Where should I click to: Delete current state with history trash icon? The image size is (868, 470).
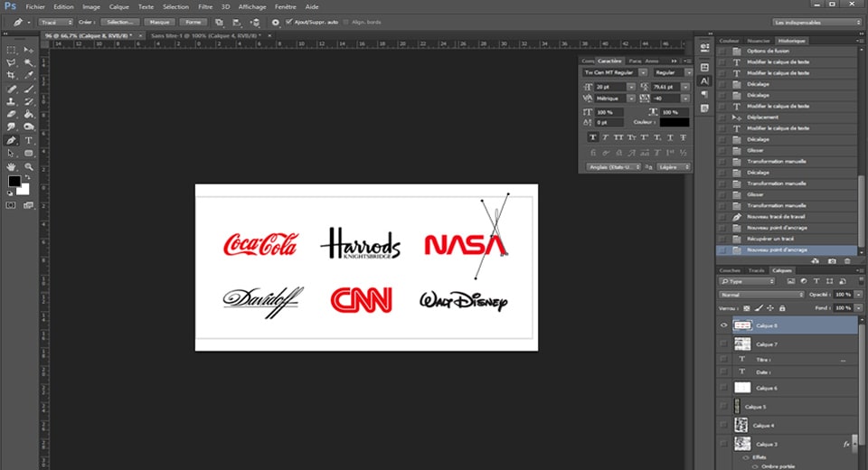point(847,260)
